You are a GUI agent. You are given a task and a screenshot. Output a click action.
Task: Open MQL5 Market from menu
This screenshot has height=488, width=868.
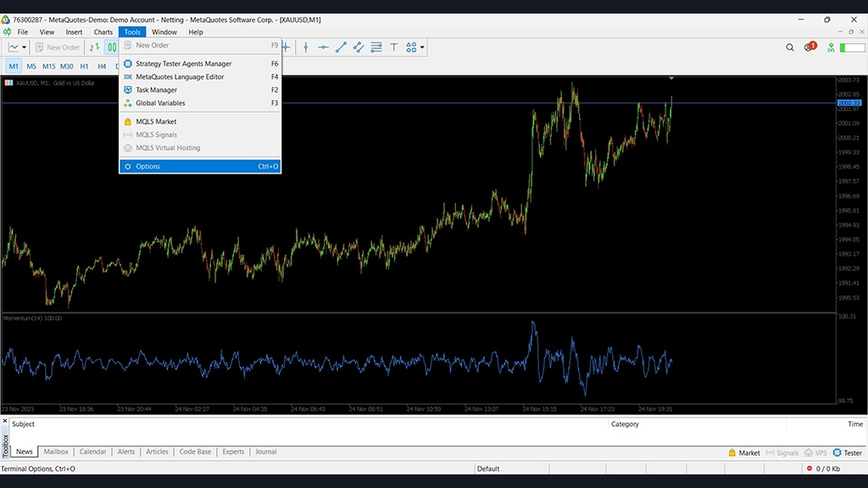coord(200,122)
